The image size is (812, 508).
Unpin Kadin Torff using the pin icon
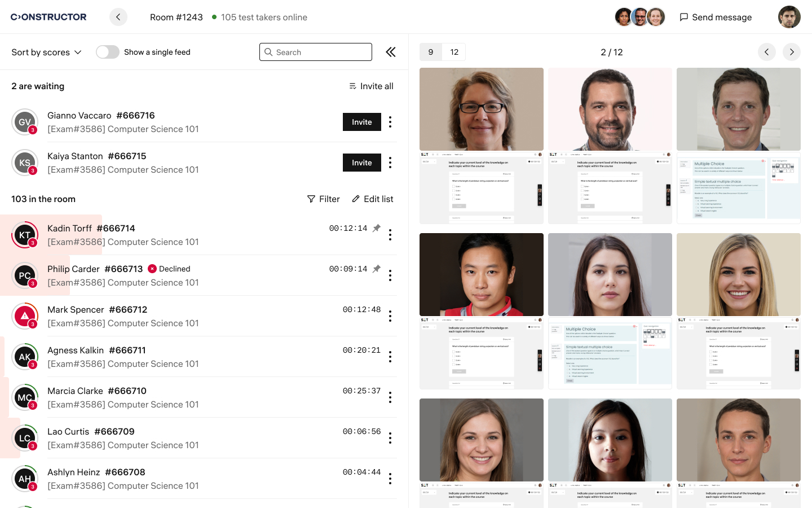377,228
